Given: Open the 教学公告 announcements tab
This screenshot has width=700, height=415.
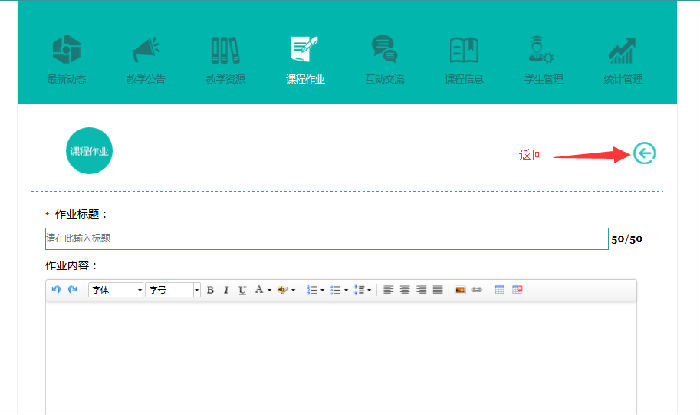Looking at the screenshot, I should click(146, 60).
